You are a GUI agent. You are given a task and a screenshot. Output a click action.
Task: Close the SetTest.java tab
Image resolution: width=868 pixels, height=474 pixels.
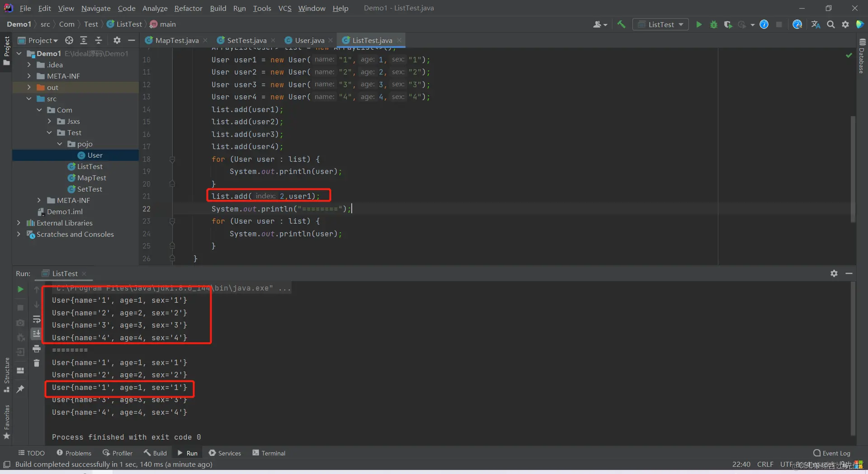click(x=273, y=40)
